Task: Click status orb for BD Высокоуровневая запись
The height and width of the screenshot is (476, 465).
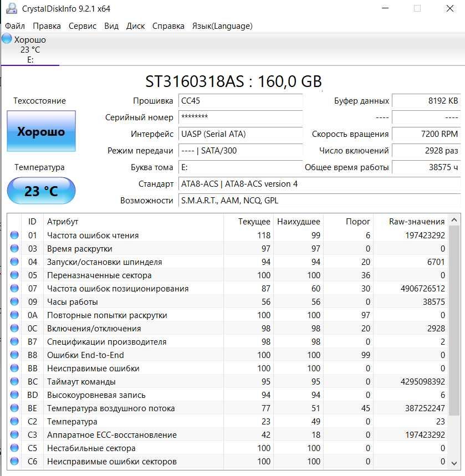Action: [x=14, y=395]
